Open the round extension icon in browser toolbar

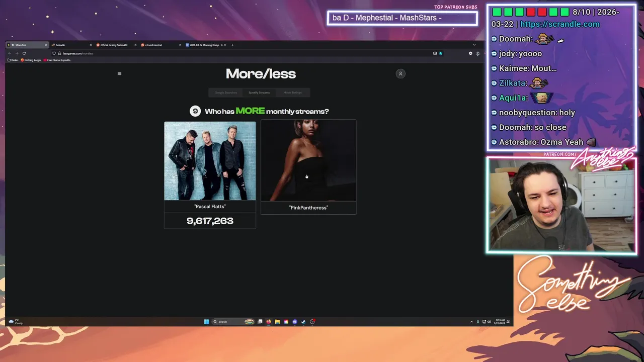click(x=470, y=53)
